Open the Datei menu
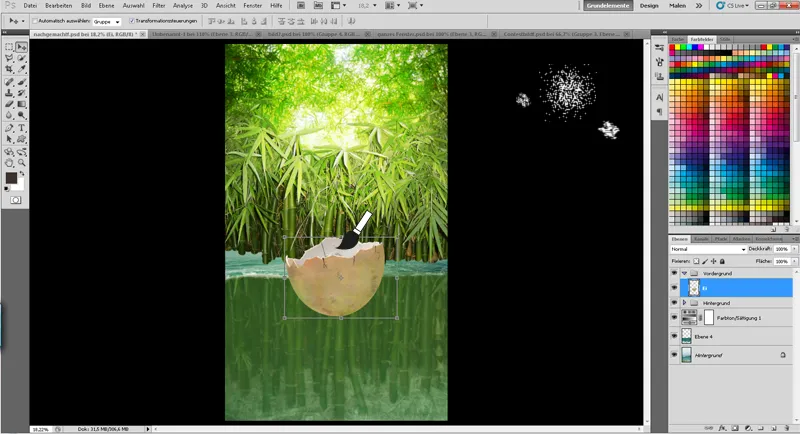800x434 pixels. (x=30, y=6)
